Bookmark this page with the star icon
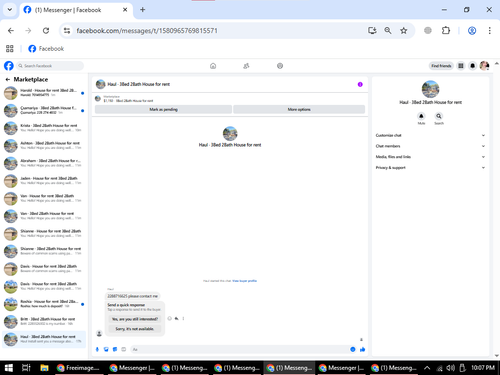This screenshot has width=500, height=375. pos(404,31)
